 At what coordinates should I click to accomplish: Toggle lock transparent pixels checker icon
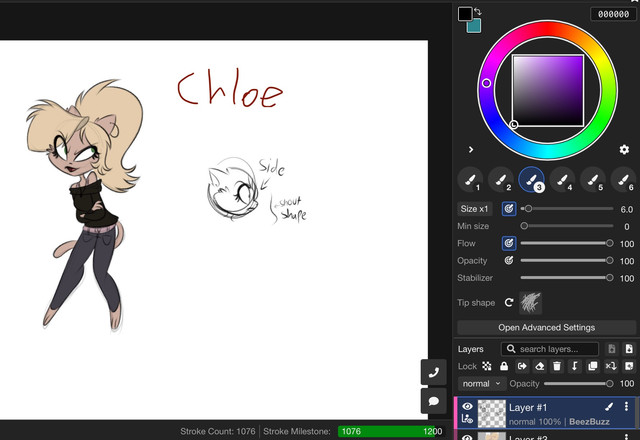pos(487,366)
